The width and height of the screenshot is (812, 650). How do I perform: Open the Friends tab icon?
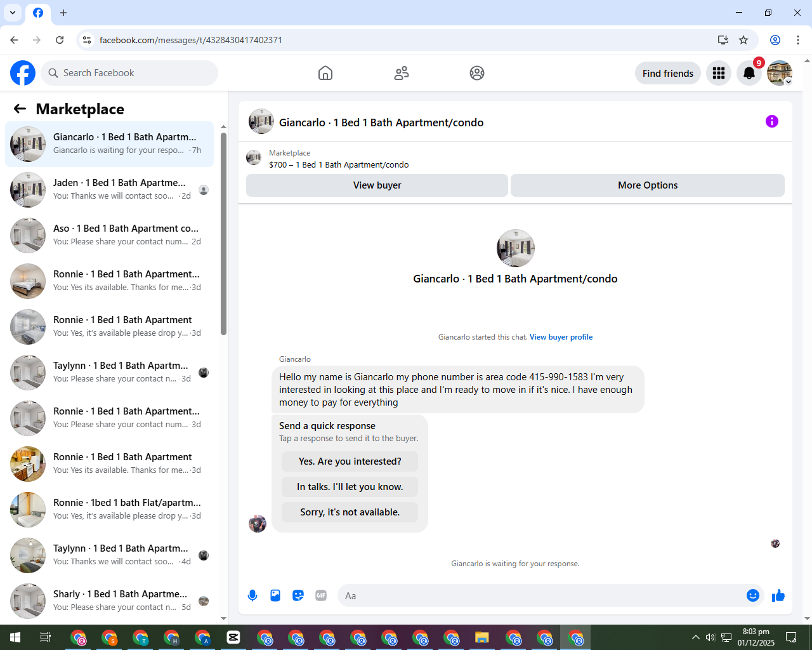402,73
